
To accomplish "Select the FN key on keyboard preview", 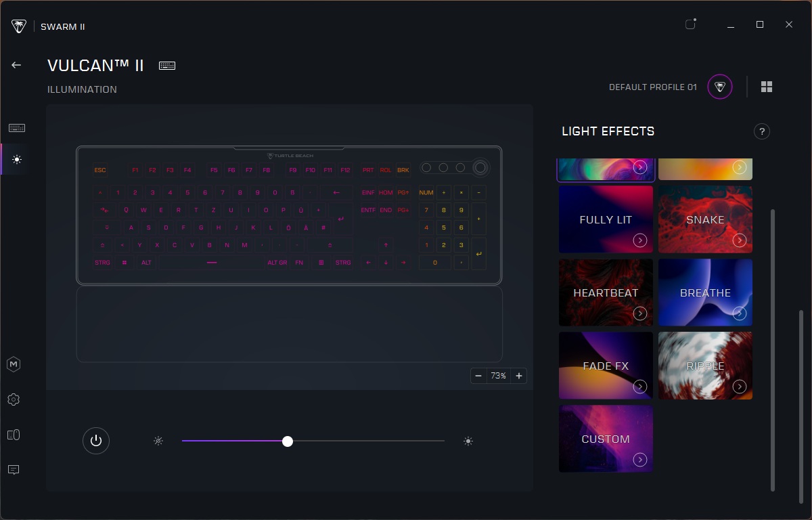I will [x=299, y=262].
